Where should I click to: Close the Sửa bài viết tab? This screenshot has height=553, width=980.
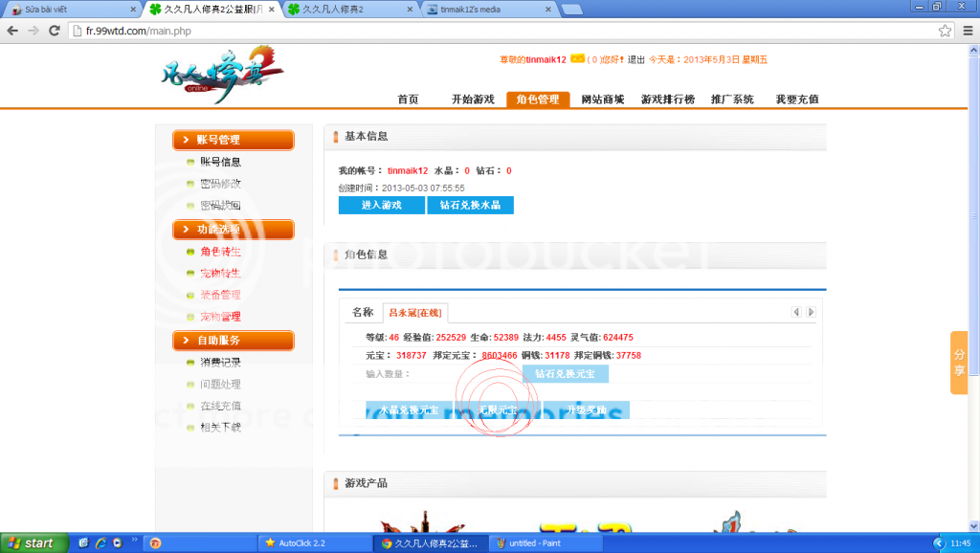pyautogui.click(x=133, y=10)
